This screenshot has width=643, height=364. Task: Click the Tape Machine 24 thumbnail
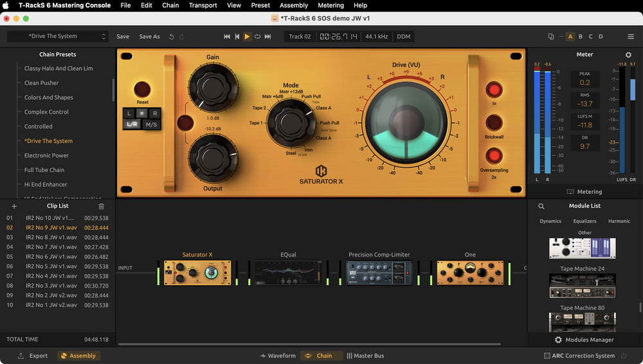click(x=583, y=286)
